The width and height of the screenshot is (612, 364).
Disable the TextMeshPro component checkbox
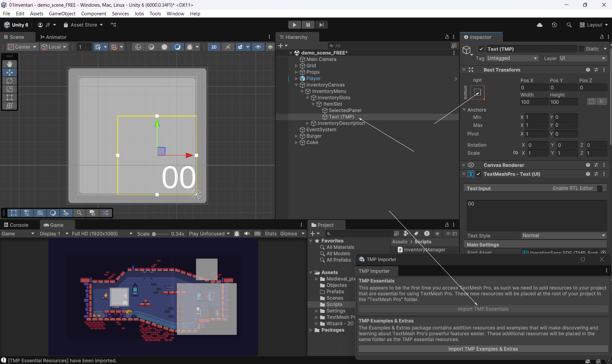[479, 174]
